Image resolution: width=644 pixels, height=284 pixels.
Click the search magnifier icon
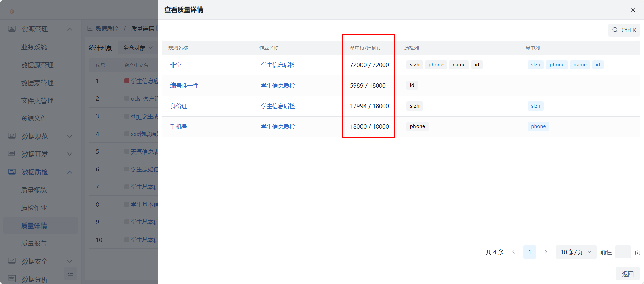pyautogui.click(x=615, y=30)
